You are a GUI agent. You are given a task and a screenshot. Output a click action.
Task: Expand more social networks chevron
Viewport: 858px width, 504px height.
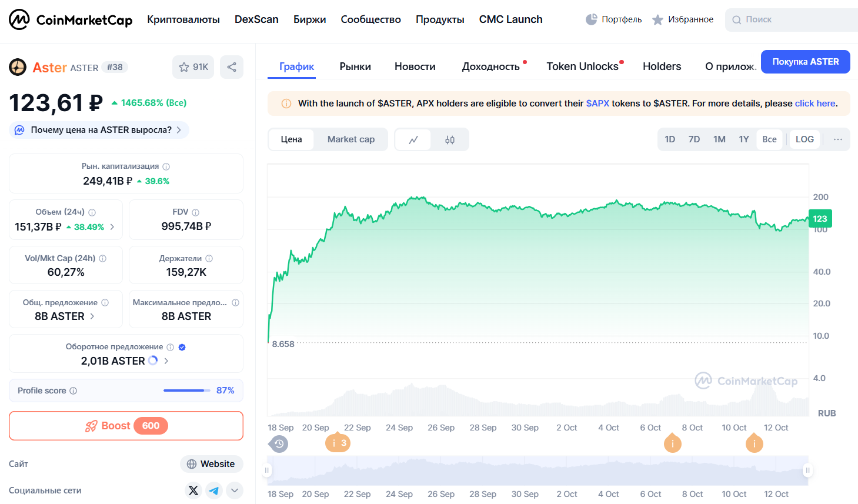pyautogui.click(x=235, y=490)
